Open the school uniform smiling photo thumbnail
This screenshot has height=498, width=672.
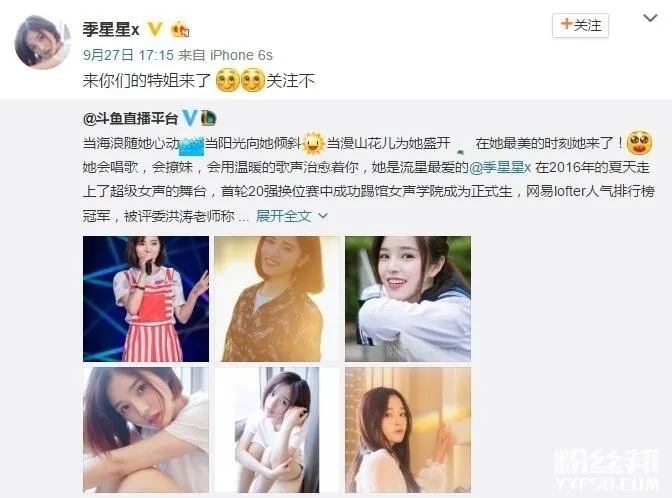click(408, 299)
